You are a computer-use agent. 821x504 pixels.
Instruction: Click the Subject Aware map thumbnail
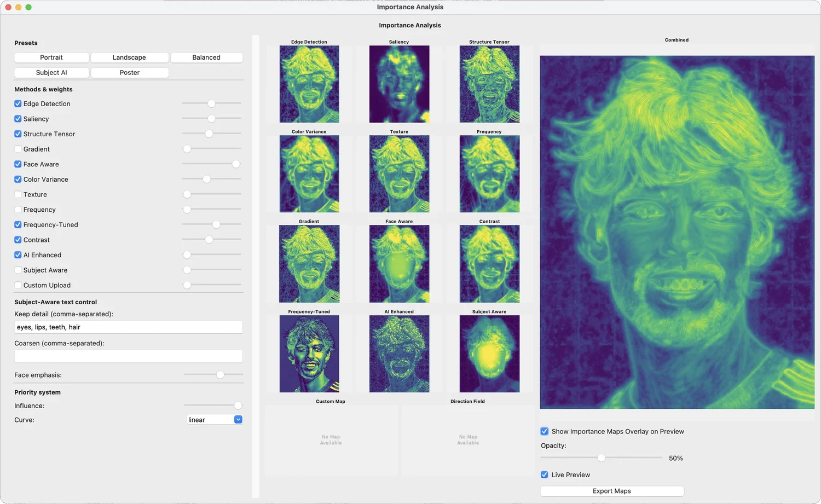click(x=489, y=354)
